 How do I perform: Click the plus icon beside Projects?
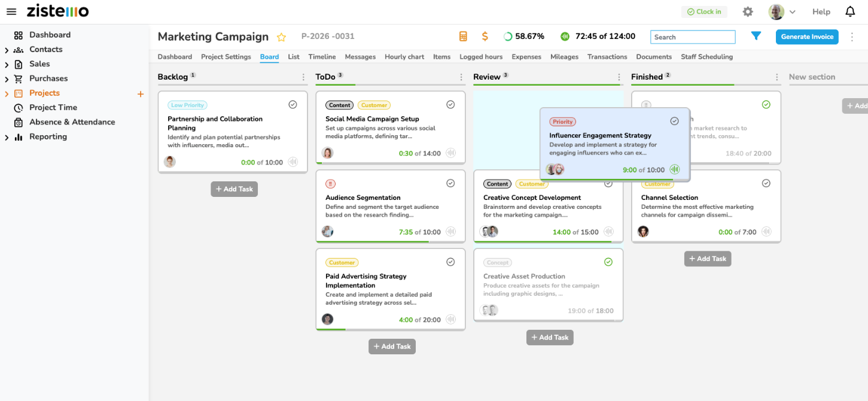141,94
